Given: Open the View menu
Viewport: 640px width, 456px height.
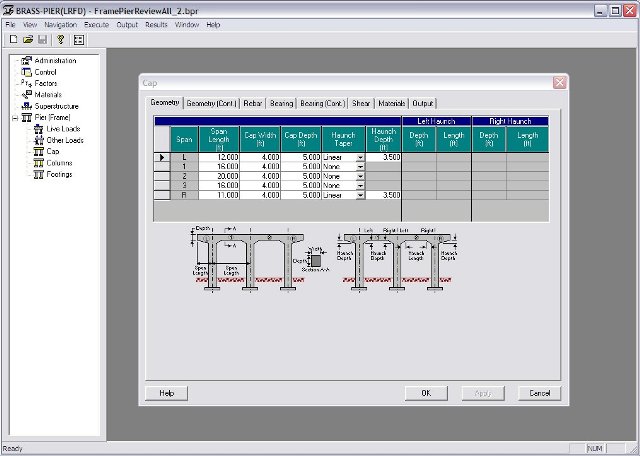Looking at the screenshot, I should 30,25.
